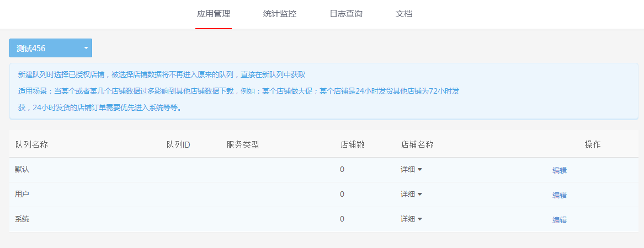Expand 详细 for the 用户 queue
The width and height of the screenshot is (644, 248).
411,195
